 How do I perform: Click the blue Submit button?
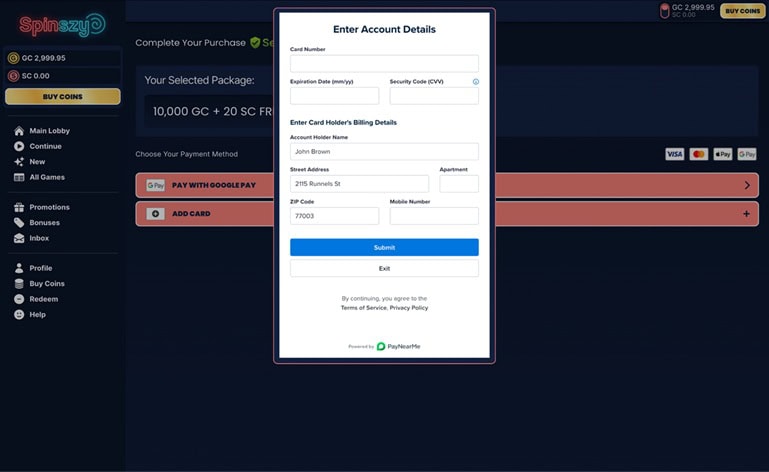coord(384,247)
